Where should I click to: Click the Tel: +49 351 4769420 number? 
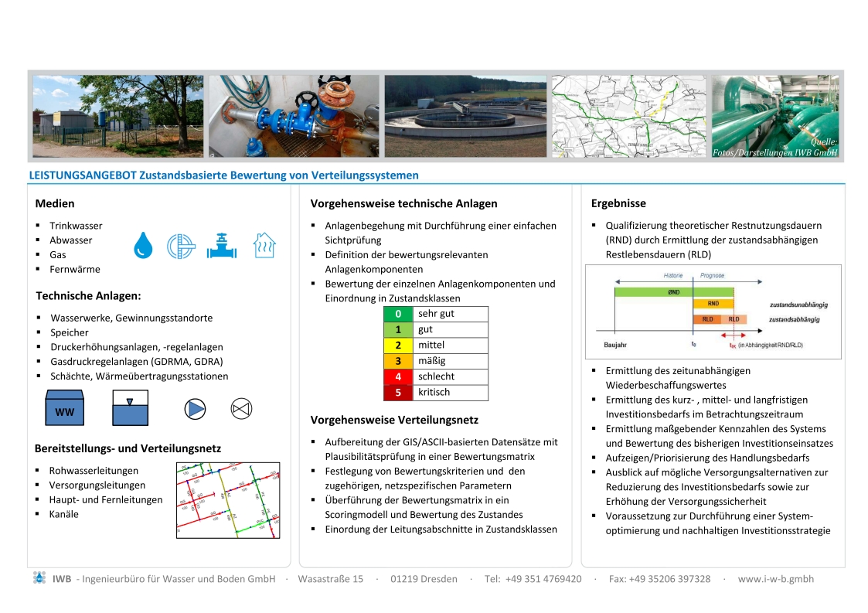click(533, 579)
